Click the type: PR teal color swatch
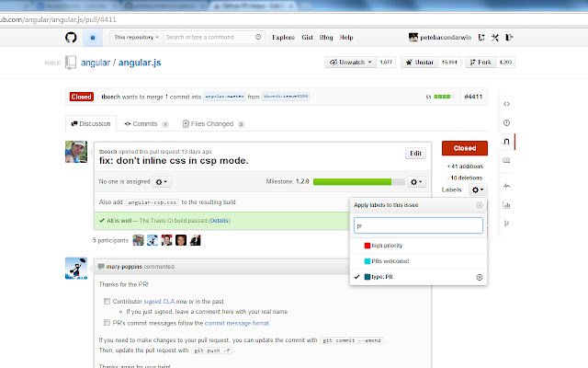This screenshot has height=368, width=588. point(367,277)
